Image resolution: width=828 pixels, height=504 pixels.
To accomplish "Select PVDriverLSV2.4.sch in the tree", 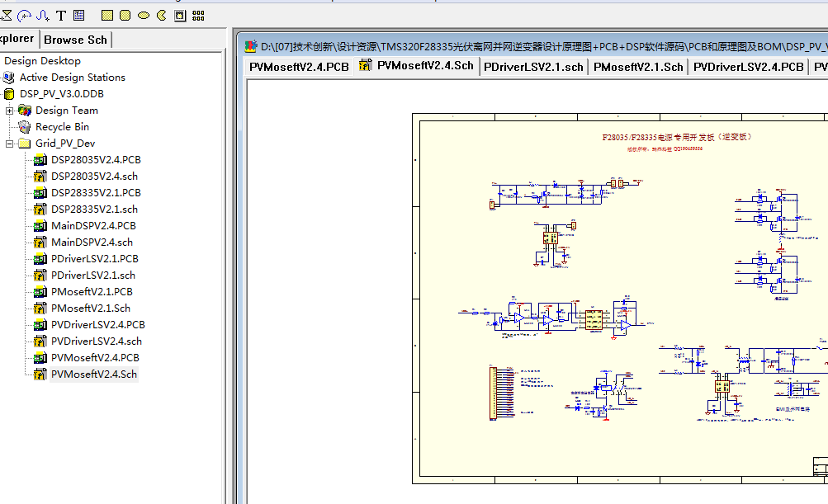I will click(96, 341).
